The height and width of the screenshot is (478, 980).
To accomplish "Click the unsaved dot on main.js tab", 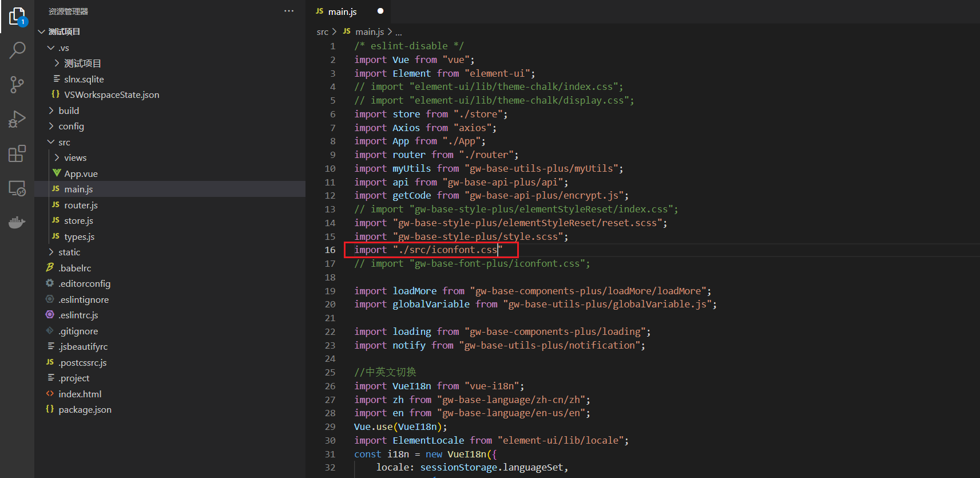I will [380, 11].
